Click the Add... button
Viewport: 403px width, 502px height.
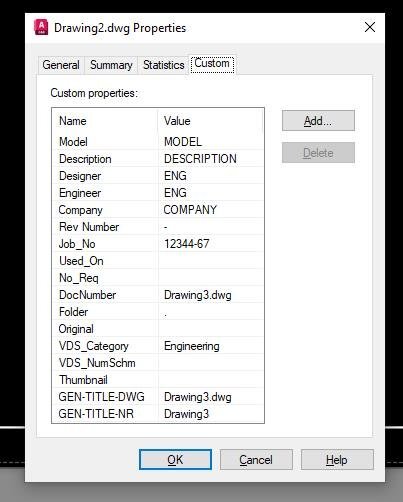pos(318,121)
